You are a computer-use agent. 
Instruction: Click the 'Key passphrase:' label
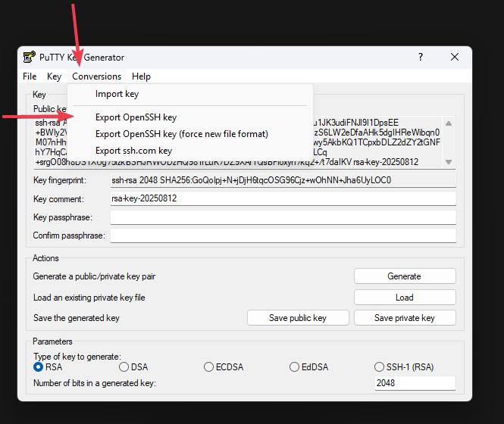(63, 217)
